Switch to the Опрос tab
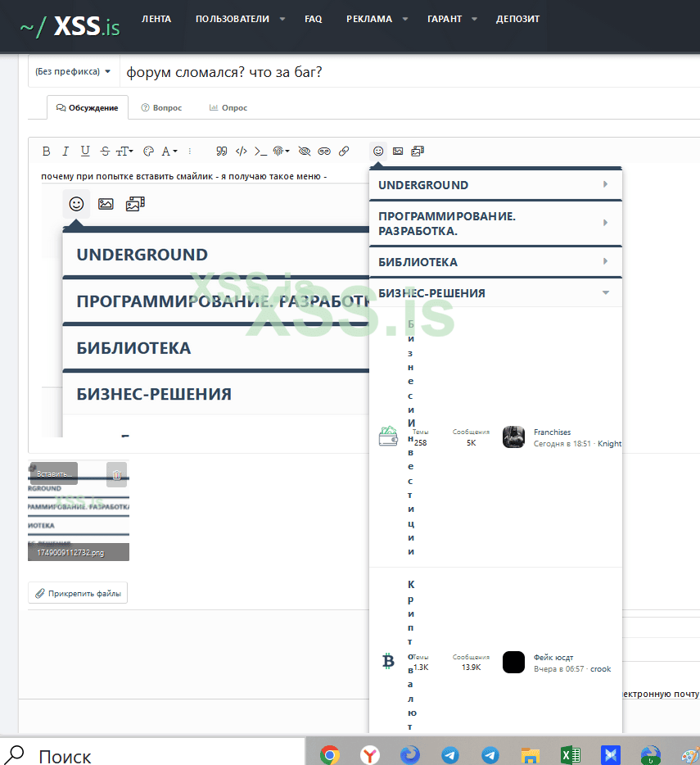The height and width of the screenshot is (765, 700). 228,108
